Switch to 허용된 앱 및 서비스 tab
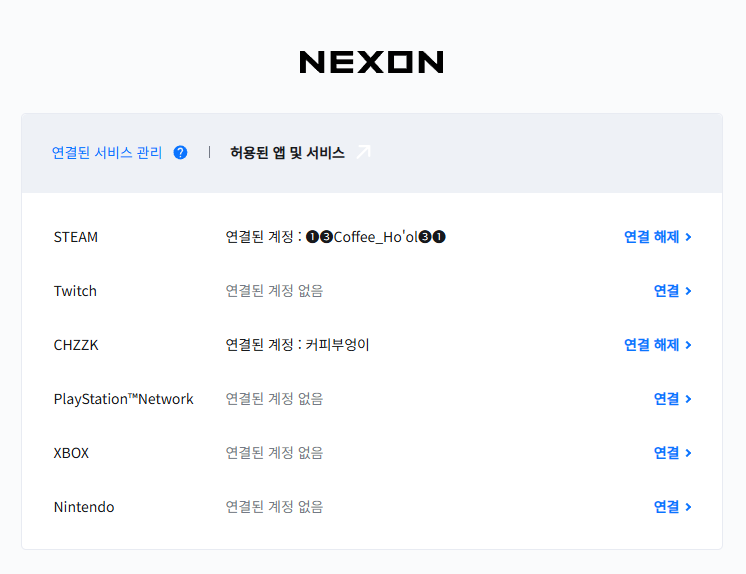This screenshot has height=574, width=746. [287, 153]
